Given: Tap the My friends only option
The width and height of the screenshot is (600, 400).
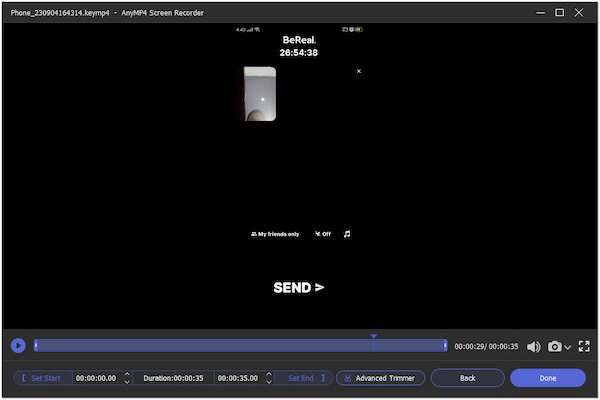Looking at the screenshot, I should [x=275, y=234].
